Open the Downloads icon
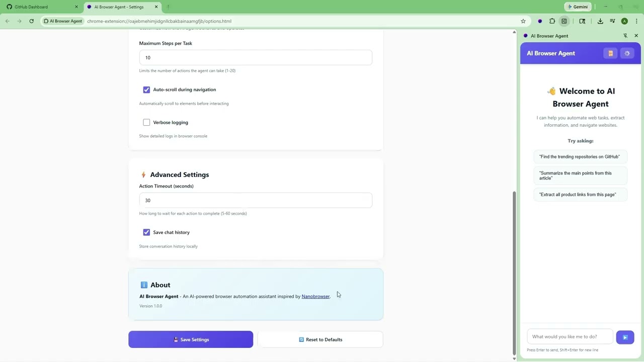 pos(600,21)
